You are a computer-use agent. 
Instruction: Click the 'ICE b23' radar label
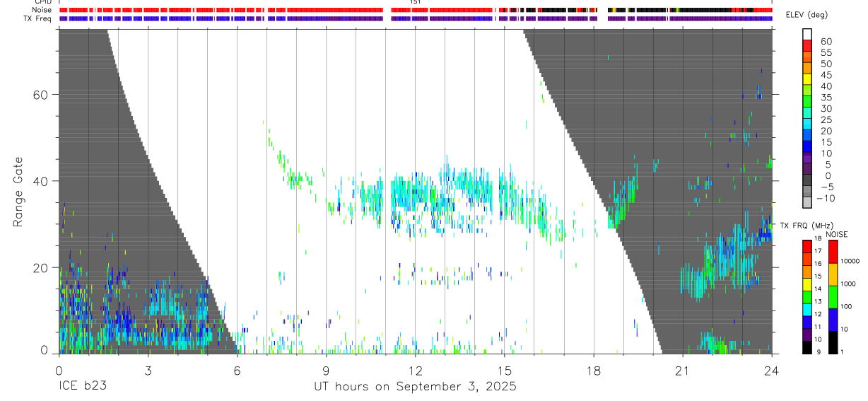pyautogui.click(x=81, y=387)
